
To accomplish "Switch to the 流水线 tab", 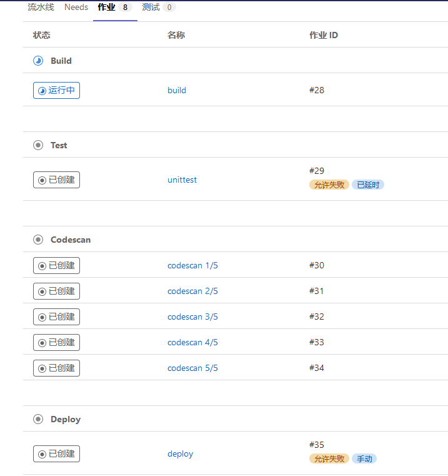I will coord(41,7).
